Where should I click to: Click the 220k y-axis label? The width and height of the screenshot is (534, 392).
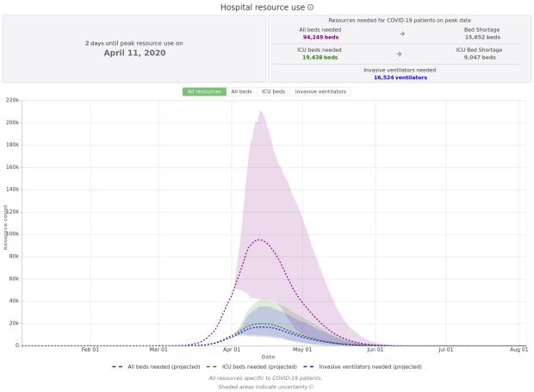click(13, 100)
